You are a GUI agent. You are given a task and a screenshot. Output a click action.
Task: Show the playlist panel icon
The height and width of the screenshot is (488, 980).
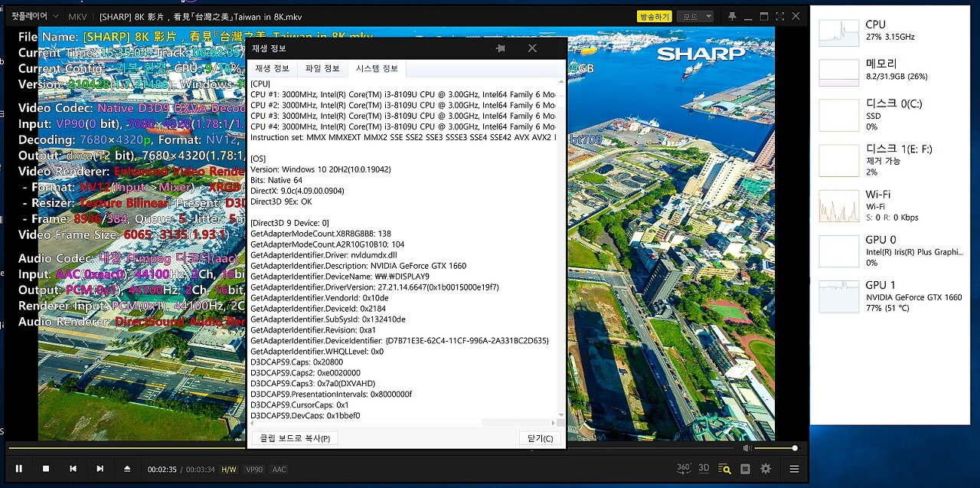(x=745, y=469)
